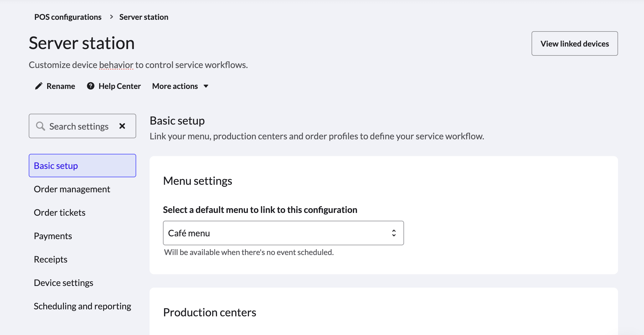
Task: Click the Rename button label
Action: pyautogui.click(x=61, y=86)
